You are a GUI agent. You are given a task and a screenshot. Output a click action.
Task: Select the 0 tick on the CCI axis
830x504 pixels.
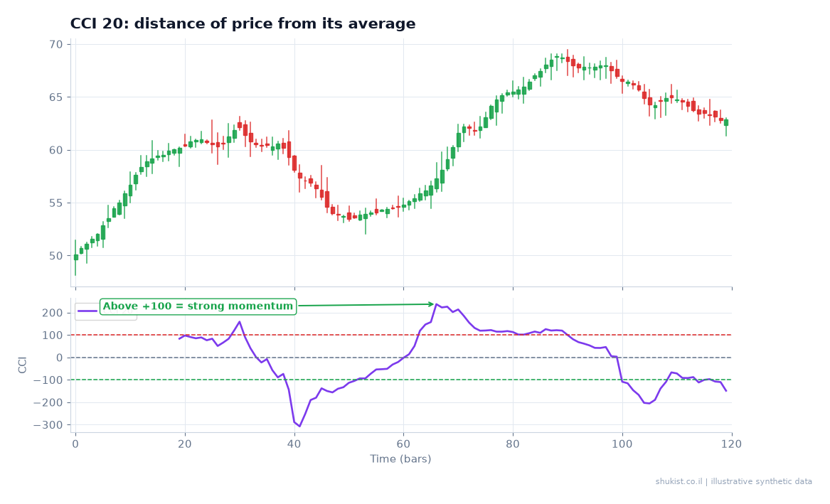coord(60,358)
